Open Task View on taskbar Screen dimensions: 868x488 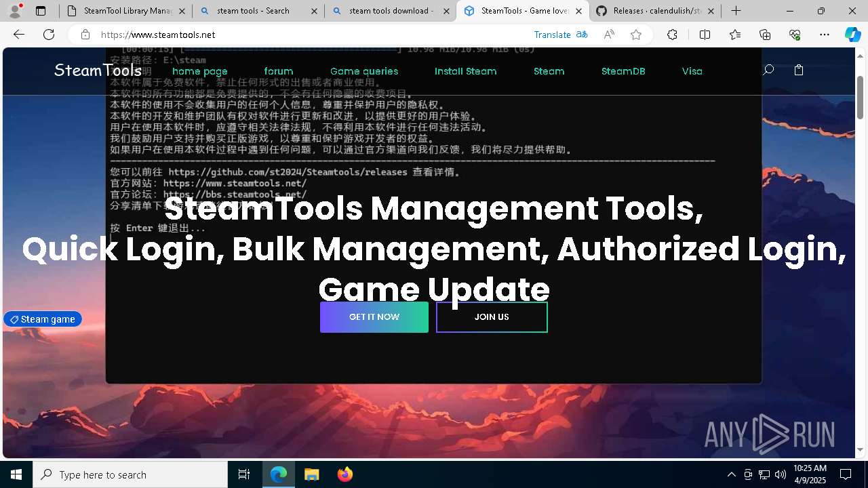click(x=244, y=474)
